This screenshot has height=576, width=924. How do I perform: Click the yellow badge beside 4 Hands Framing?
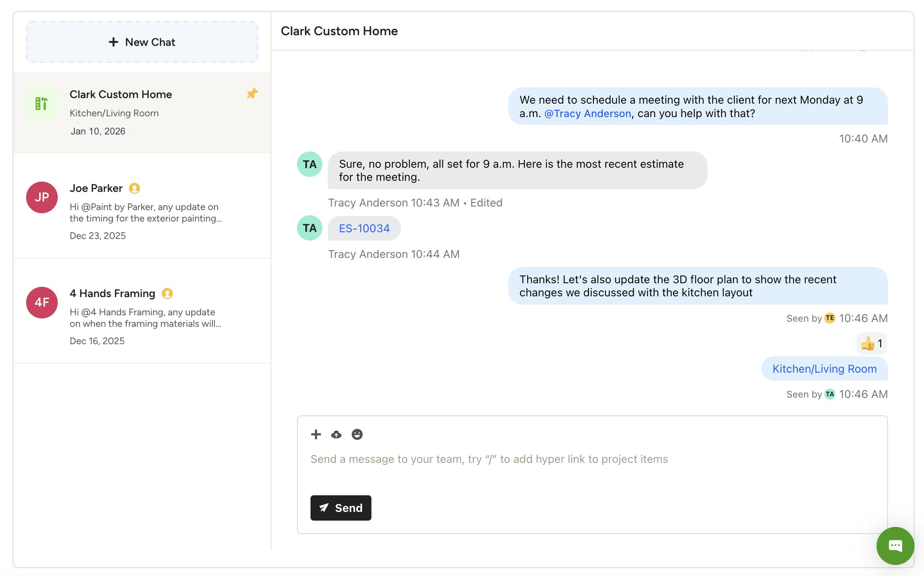click(167, 294)
